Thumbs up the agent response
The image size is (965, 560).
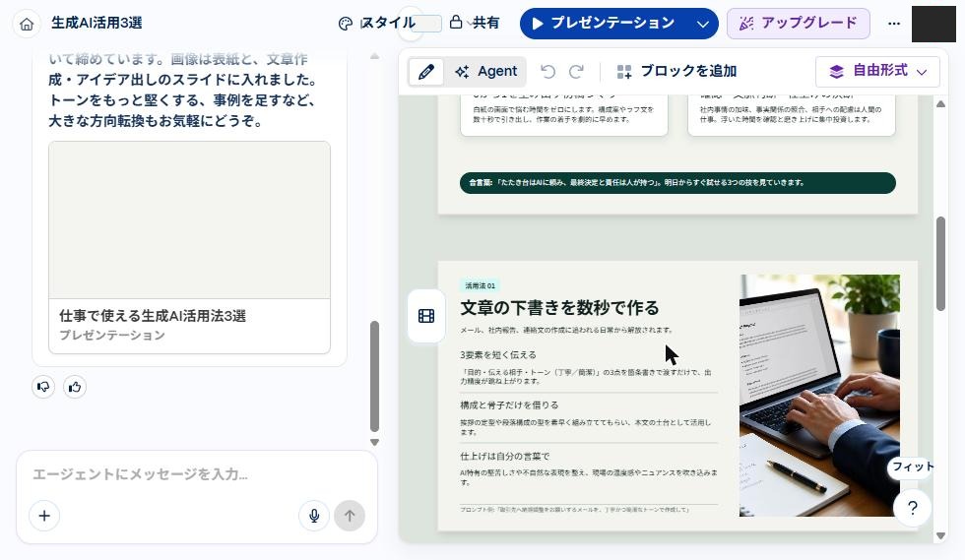click(x=75, y=387)
